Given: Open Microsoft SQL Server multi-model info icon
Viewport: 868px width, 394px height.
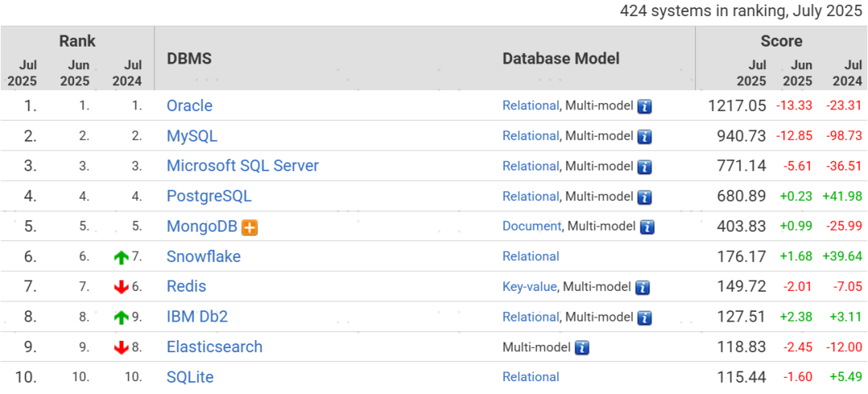Looking at the screenshot, I should 645,166.
